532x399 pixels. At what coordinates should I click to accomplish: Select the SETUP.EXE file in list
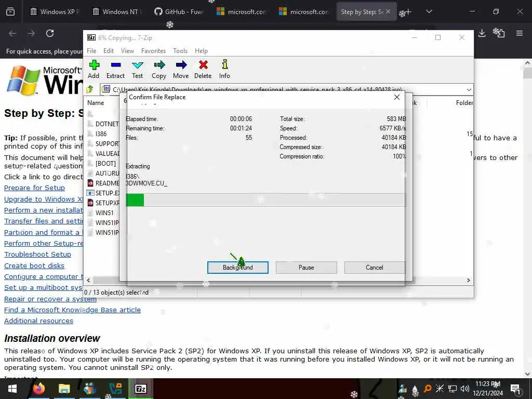pos(103,193)
